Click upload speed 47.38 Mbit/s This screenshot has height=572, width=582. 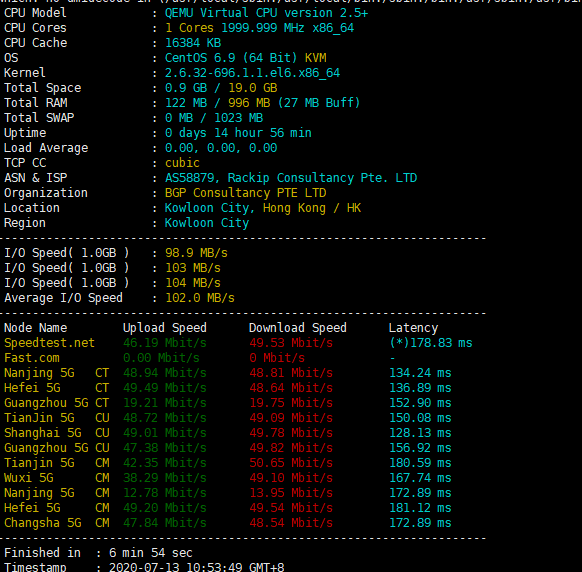tap(165, 448)
